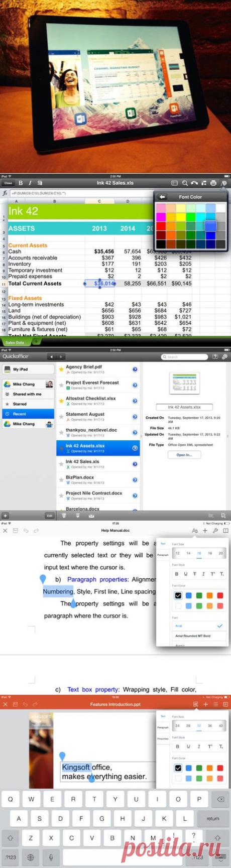The image size is (231, 868).
Task: Open the settings gear icon in Quickoffice header
Action: point(224,356)
